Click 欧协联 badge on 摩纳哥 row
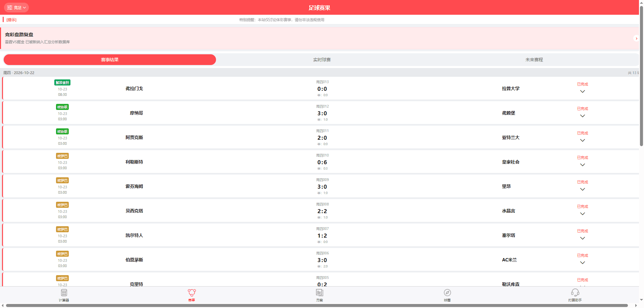This screenshot has height=308, width=644. [x=62, y=107]
